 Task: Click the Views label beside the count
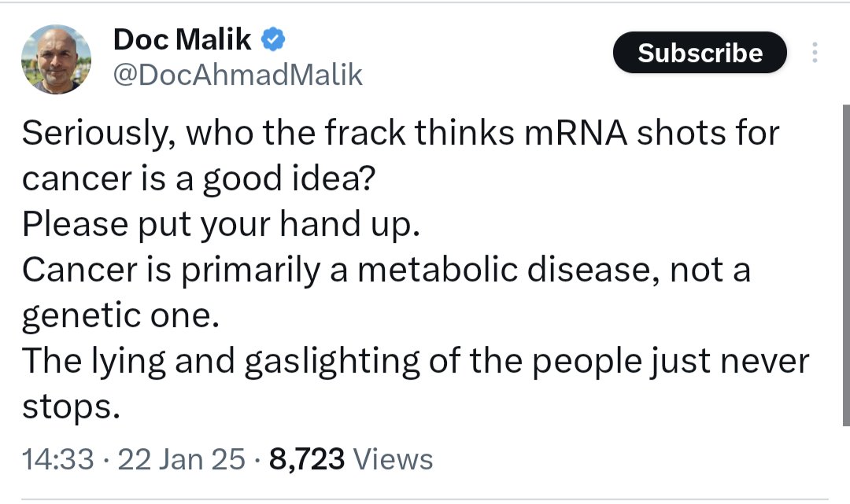393,459
